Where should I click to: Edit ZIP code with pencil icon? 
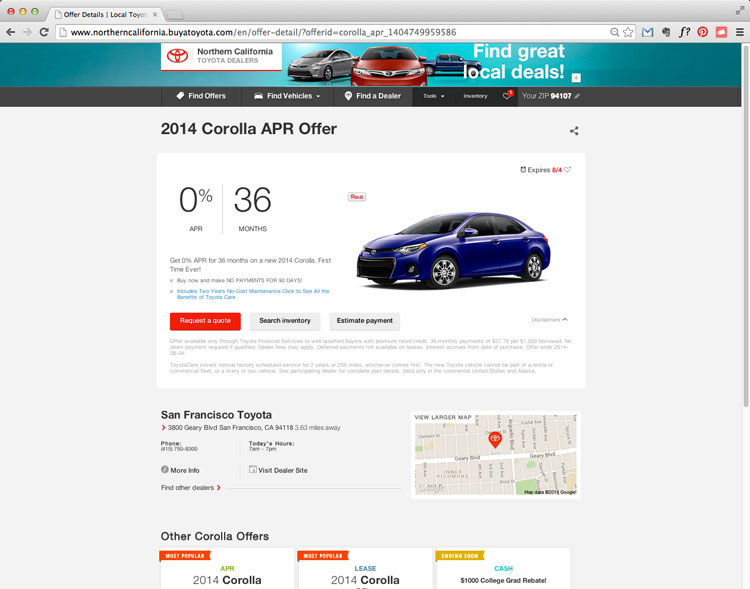[577, 96]
